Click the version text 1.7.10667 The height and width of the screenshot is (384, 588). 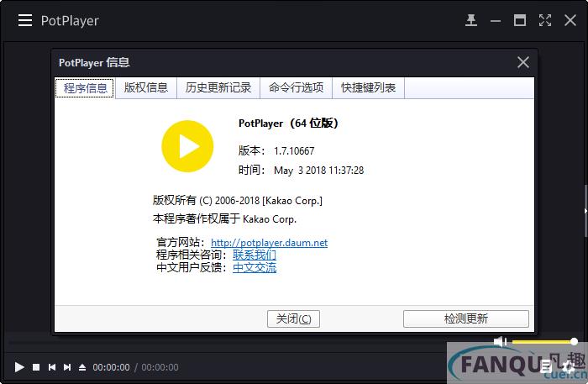[x=294, y=151]
